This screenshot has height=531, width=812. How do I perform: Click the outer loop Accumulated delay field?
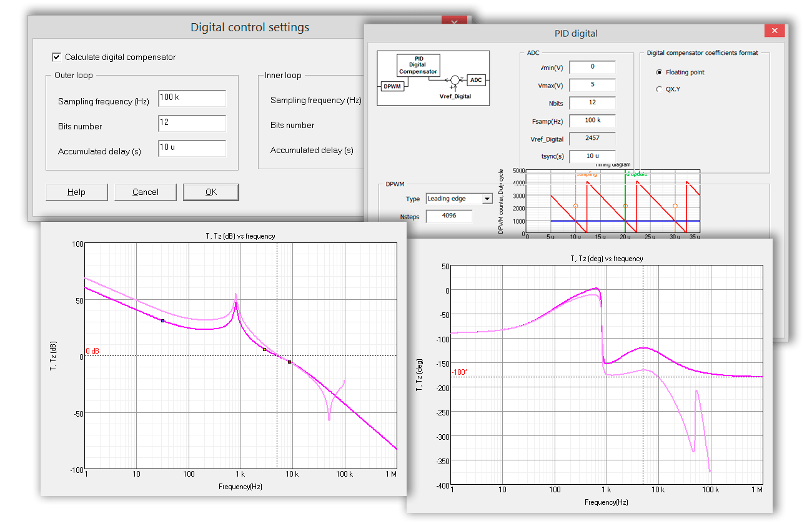192,148
